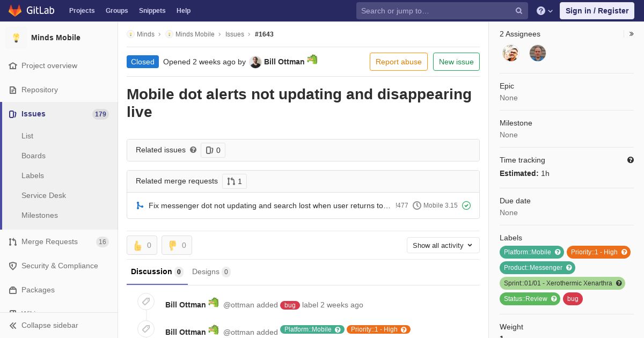Image resolution: width=644 pixels, height=338 pixels.
Task: Click the red bug label in sidebar
Action: 573,299
